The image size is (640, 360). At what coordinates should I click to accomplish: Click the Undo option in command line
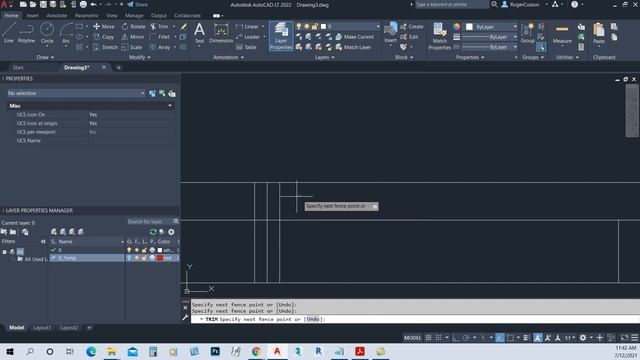click(313, 319)
